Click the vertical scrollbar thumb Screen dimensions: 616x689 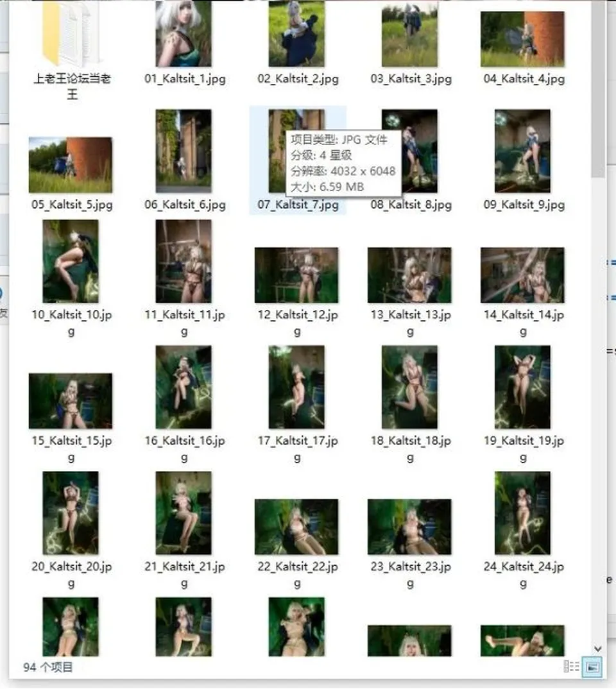click(x=597, y=90)
